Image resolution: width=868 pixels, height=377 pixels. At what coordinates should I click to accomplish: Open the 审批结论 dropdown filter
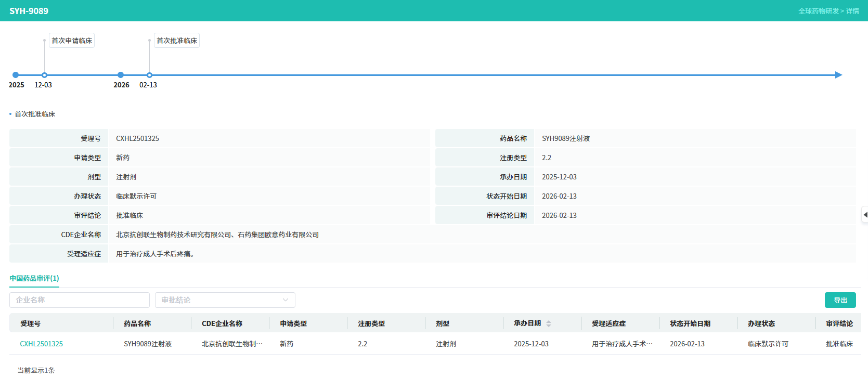click(225, 300)
